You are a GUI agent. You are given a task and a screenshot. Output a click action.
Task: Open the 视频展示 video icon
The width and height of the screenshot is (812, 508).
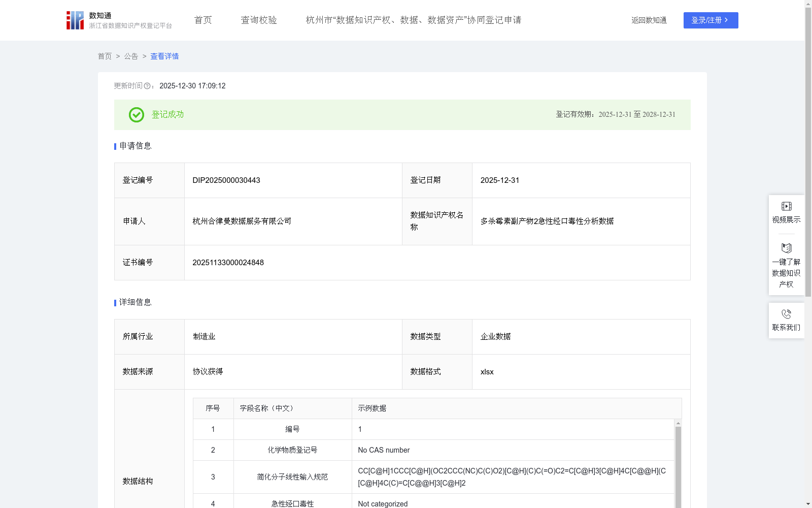pos(786,206)
